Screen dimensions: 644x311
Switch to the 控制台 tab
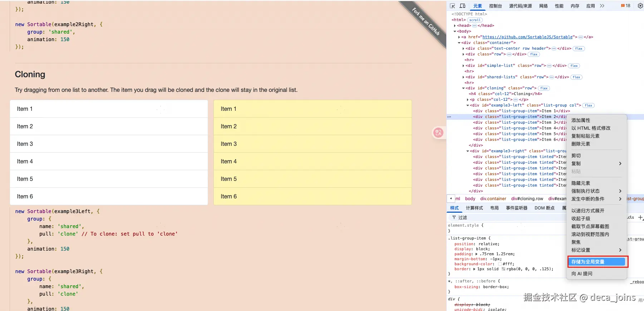tap(495, 6)
